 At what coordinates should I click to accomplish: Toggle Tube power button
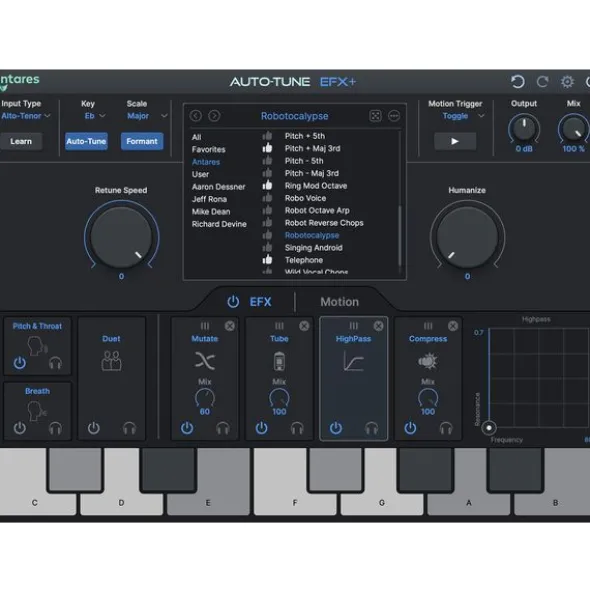[x=261, y=428]
